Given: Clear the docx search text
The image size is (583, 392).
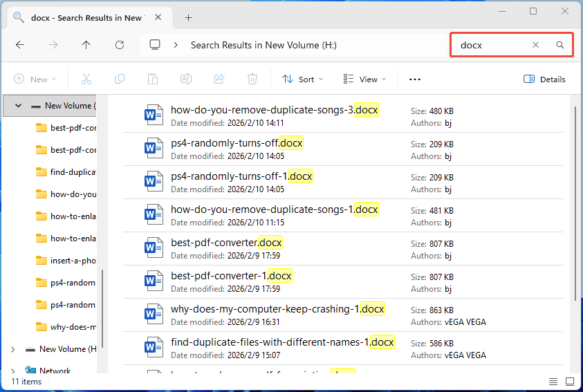Looking at the screenshot, I should 535,45.
